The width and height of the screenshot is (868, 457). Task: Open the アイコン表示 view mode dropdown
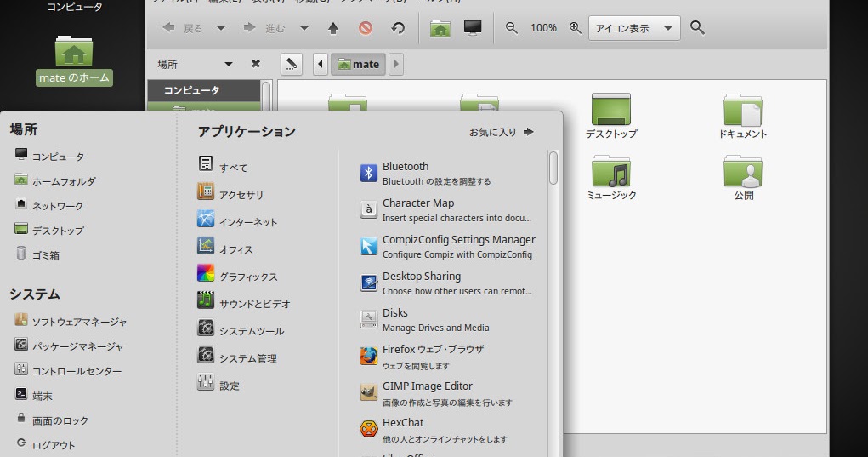pos(634,28)
